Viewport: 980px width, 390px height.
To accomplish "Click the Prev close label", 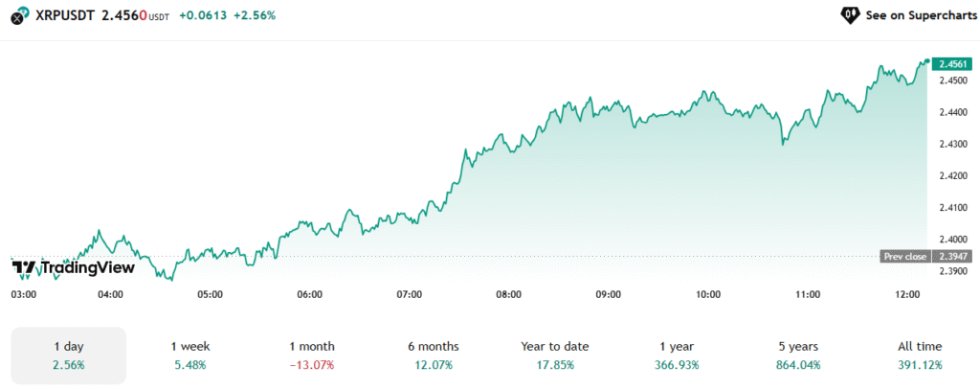I will click(904, 256).
